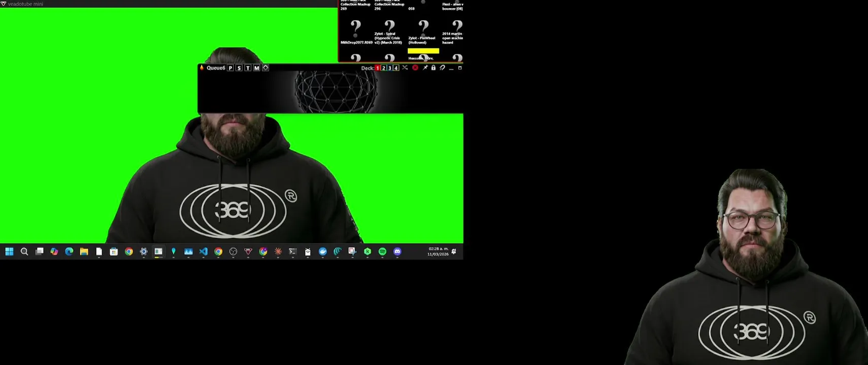
Task: Open the green K app on taskbar
Action: coord(368,251)
